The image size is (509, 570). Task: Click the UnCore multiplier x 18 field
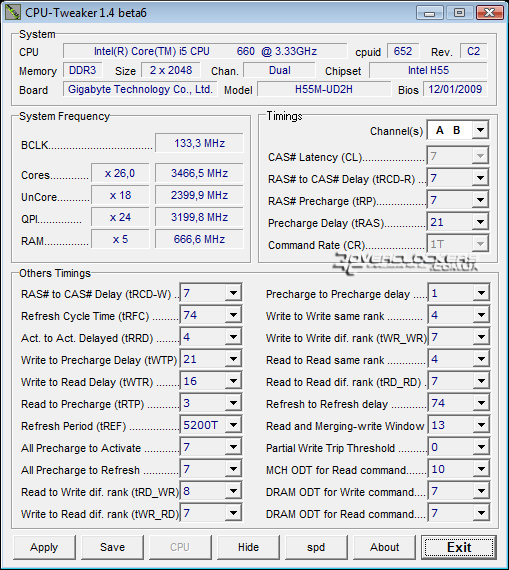click(x=120, y=195)
